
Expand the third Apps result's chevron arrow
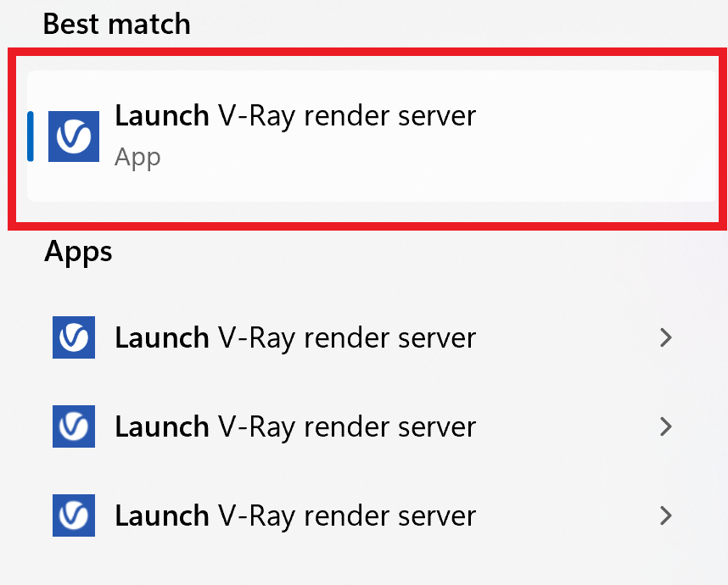(666, 515)
